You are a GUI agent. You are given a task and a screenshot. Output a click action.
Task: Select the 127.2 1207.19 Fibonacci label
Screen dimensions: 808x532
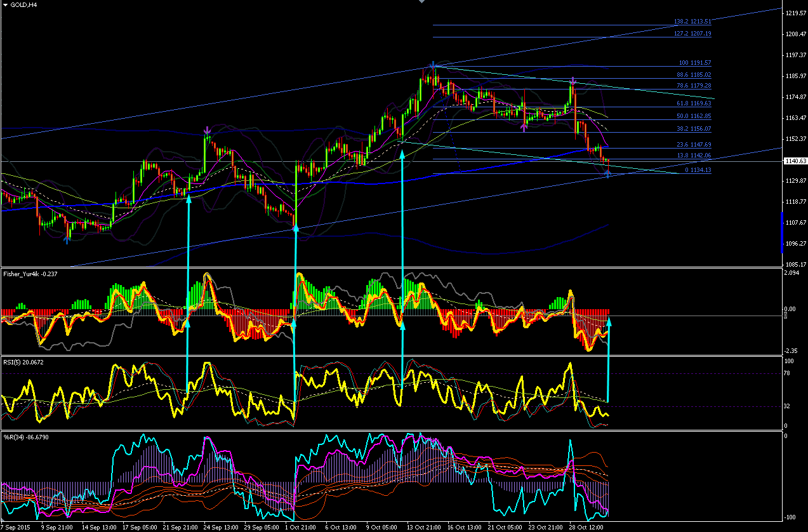[692, 34]
